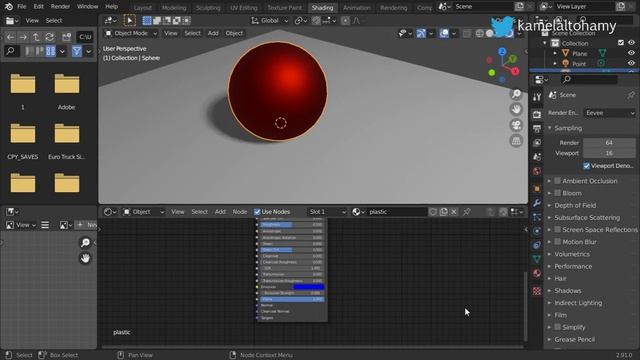Viewport: 640px width, 360px height.
Task: Switch to the Shading workspace tab
Action: pyautogui.click(x=322, y=8)
